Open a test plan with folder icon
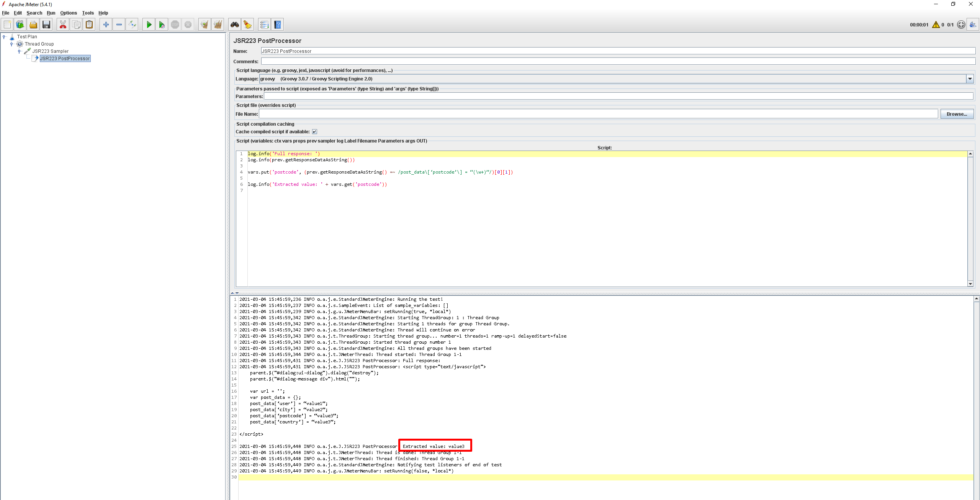The image size is (980, 500). coord(33,24)
